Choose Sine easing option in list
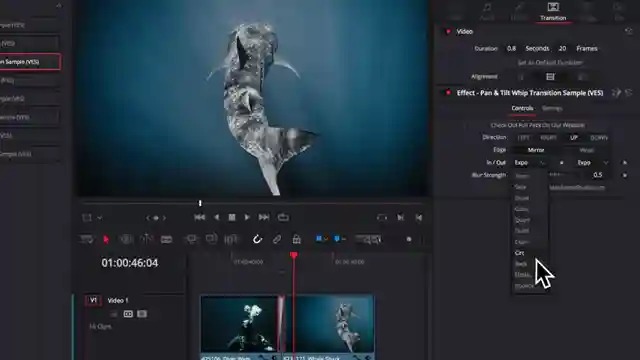Image resolution: width=640 pixels, height=360 pixels. coord(520,187)
